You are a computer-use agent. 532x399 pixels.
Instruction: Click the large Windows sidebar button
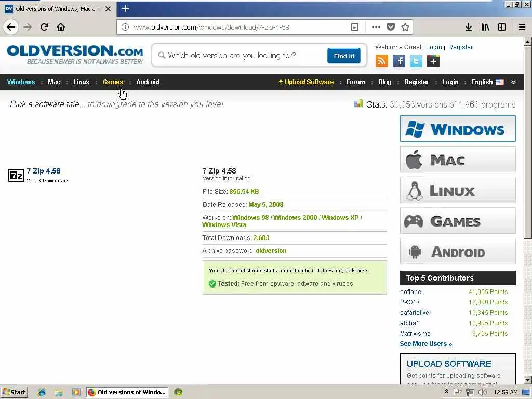click(458, 129)
